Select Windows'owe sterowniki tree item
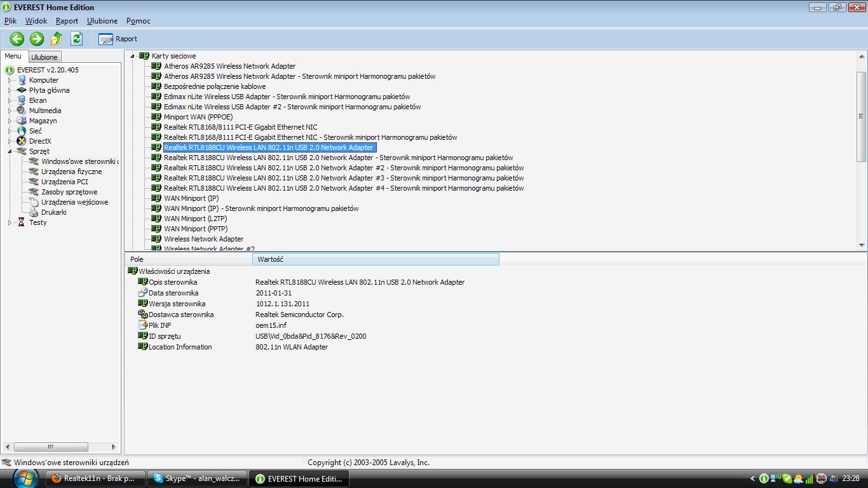 pyautogui.click(x=79, y=161)
